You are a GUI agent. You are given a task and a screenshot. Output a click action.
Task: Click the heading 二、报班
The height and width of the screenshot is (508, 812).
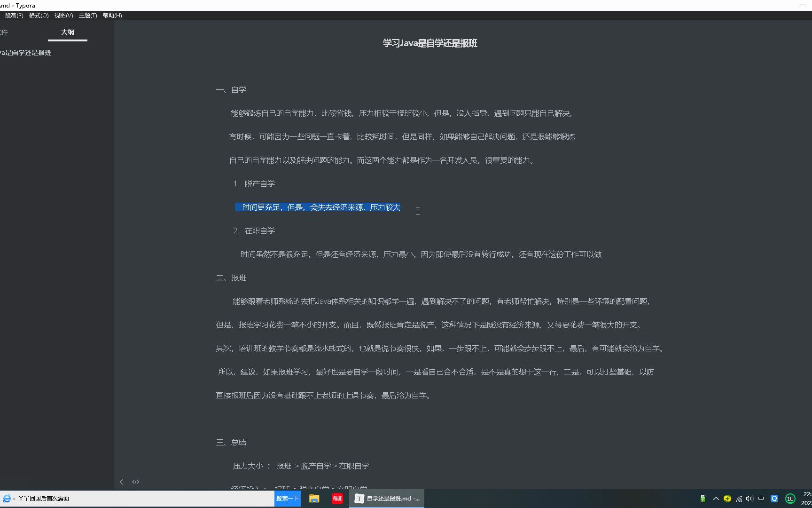pos(231,278)
